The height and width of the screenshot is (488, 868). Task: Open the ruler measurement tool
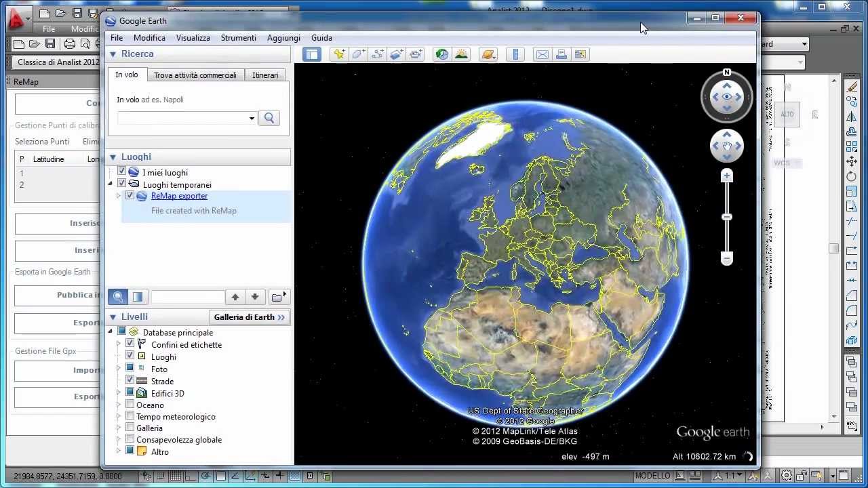click(515, 54)
